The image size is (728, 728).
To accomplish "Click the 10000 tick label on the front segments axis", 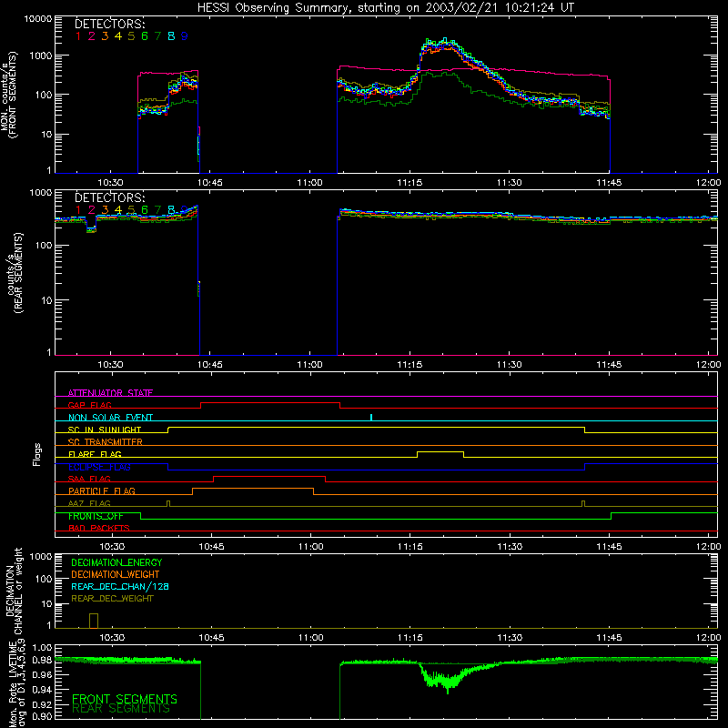I will click(38, 19).
